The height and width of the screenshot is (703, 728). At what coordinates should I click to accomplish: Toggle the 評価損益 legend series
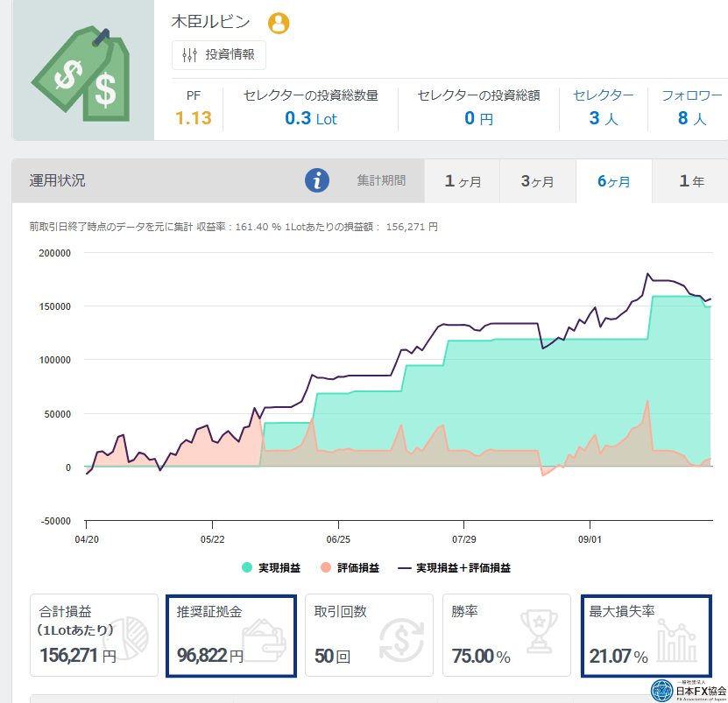point(350,567)
